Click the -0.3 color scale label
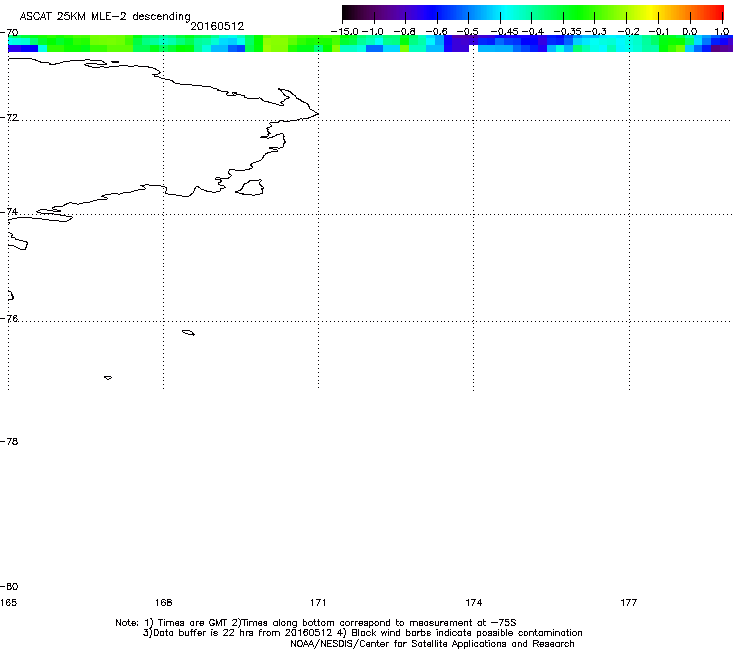The image size is (740, 650). [x=596, y=32]
